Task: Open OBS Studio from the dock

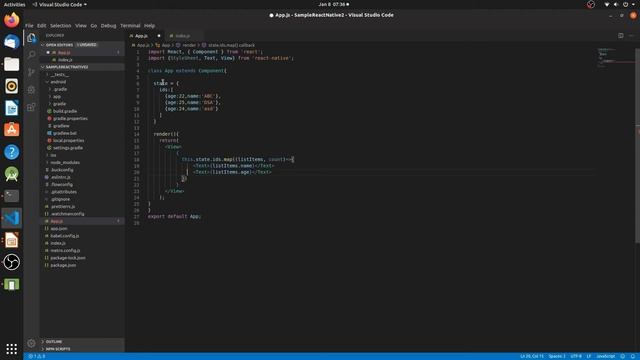Action: coord(11,262)
